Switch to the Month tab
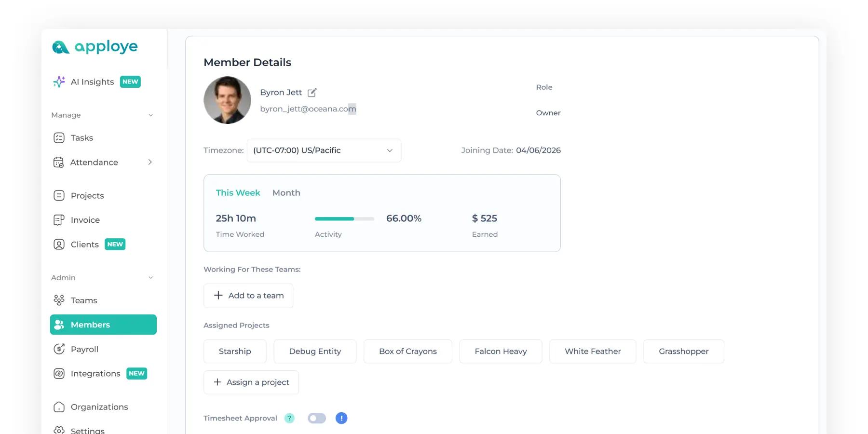 click(x=286, y=192)
